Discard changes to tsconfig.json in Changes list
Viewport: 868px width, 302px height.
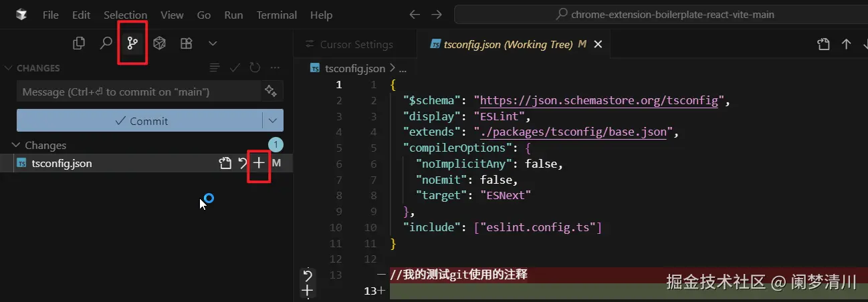[x=243, y=163]
